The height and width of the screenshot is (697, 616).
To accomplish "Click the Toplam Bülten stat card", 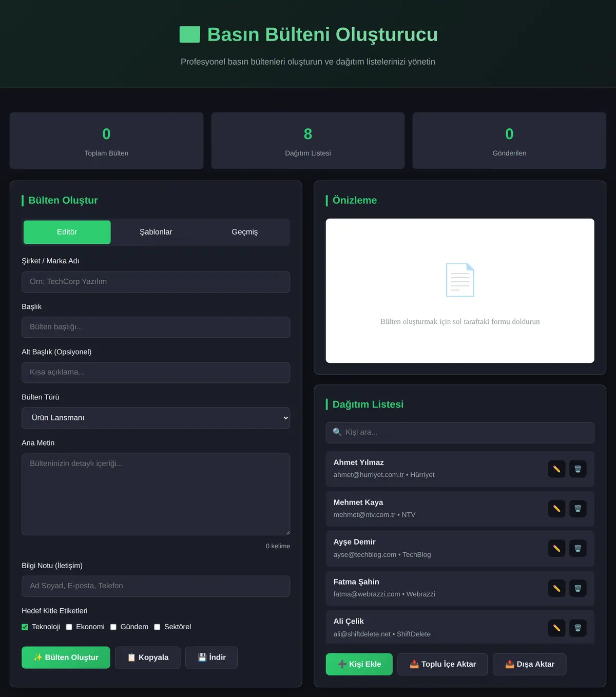I will (x=106, y=141).
